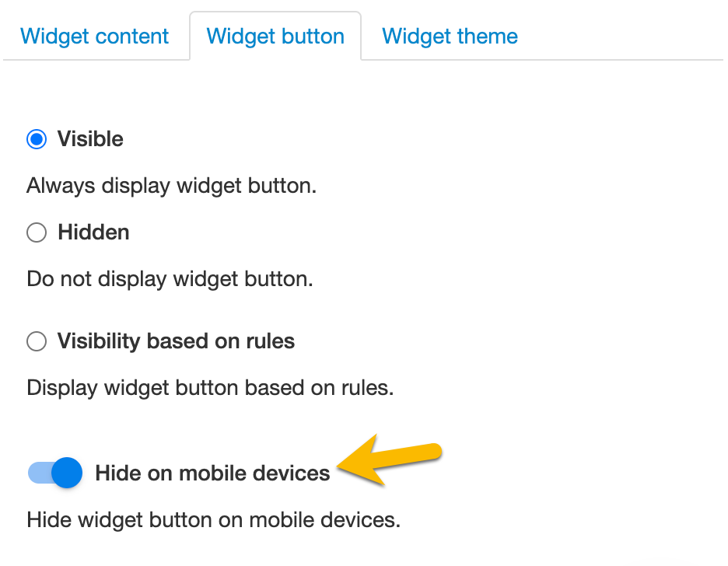Click the bold 'Visible' option label
The height and width of the screenshot is (566, 728).
[90, 139]
